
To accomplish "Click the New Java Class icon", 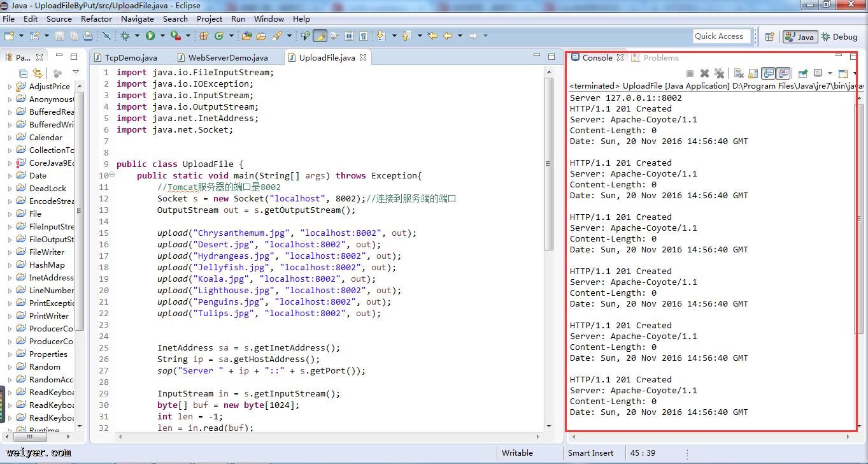I will tap(220, 36).
